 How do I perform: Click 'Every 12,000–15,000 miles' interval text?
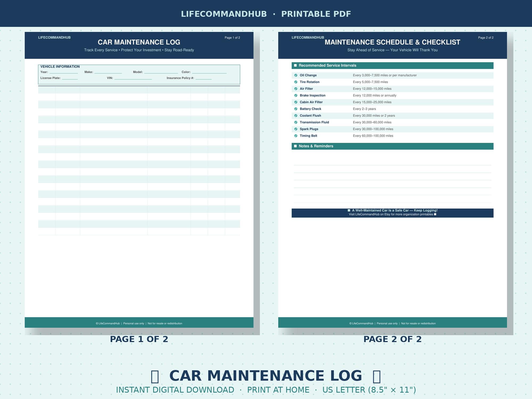372,89
